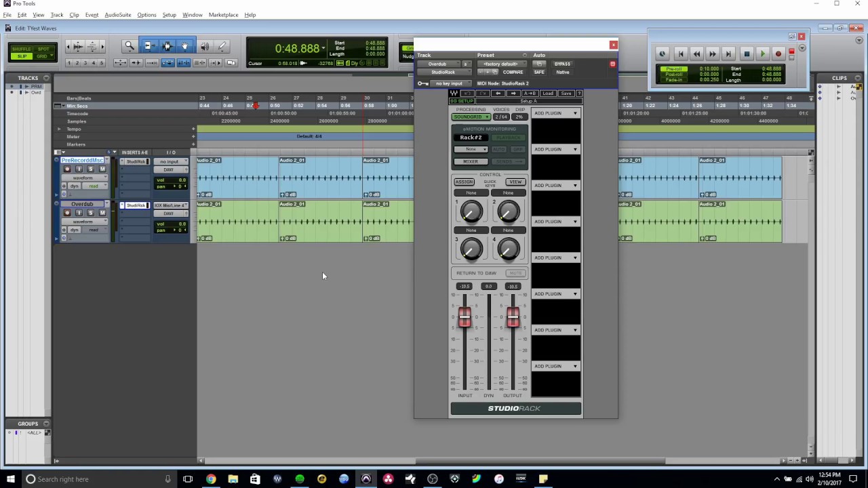Viewport: 868px width, 488px height.
Task: Open the TRACKS list popup menu
Action: pos(46,78)
